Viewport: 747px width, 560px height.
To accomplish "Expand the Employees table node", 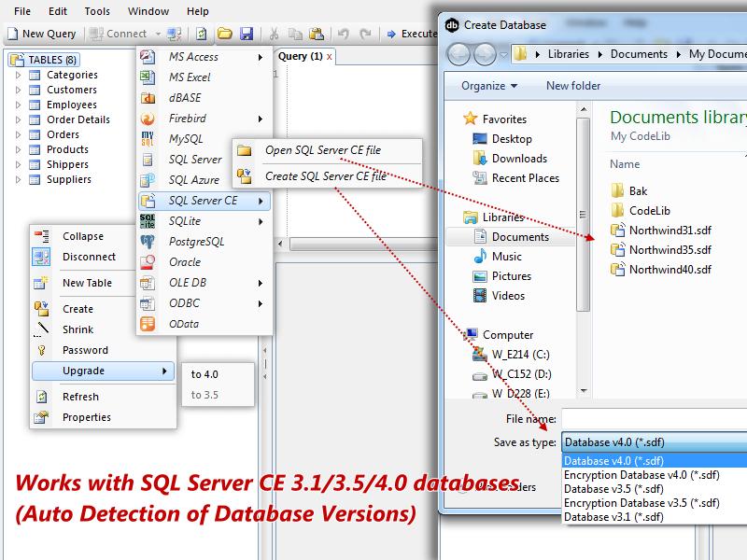I will pos(18,105).
